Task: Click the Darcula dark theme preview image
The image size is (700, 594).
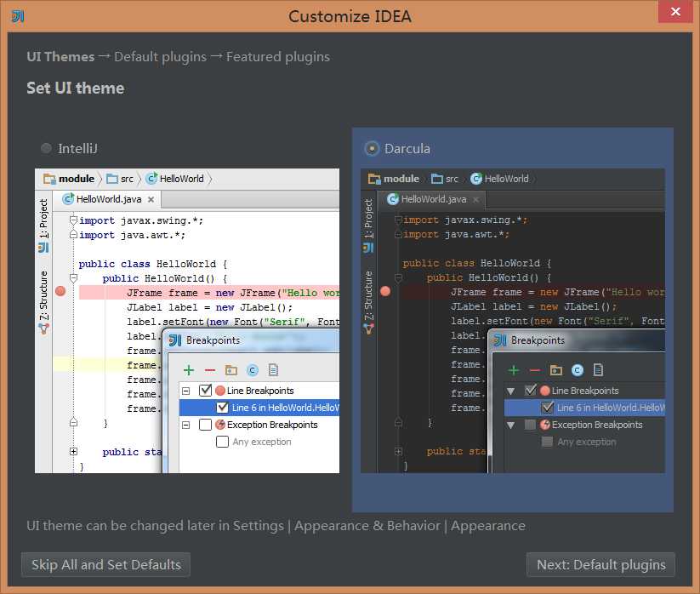Action: [513, 321]
